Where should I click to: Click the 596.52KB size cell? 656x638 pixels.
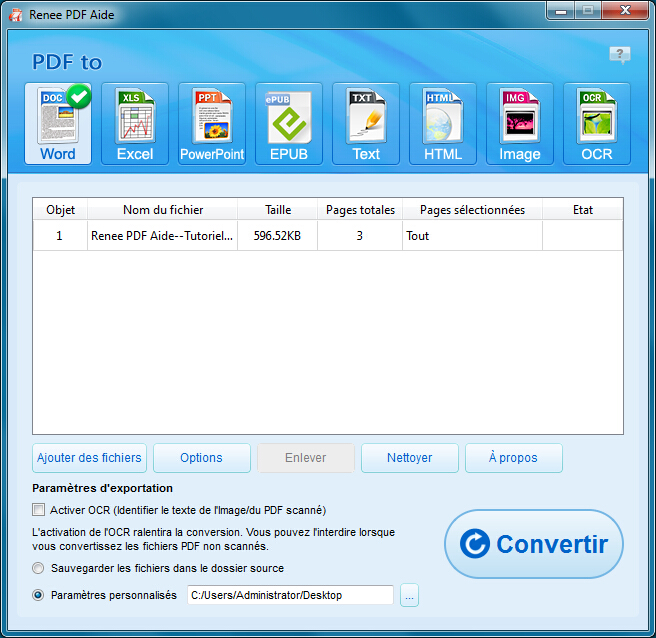pyautogui.click(x=277, y=236)
